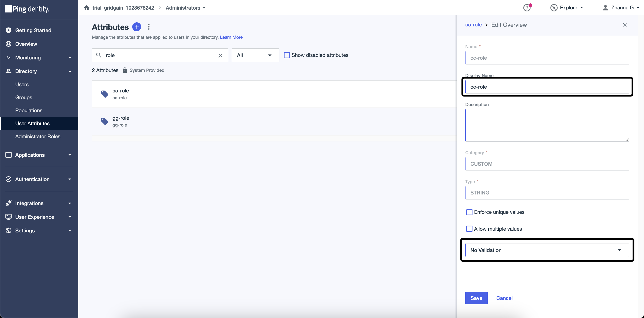Viewport: 644px width, 318px height.
Task: Check Allow multiple values
Action: tap(469, 229)
